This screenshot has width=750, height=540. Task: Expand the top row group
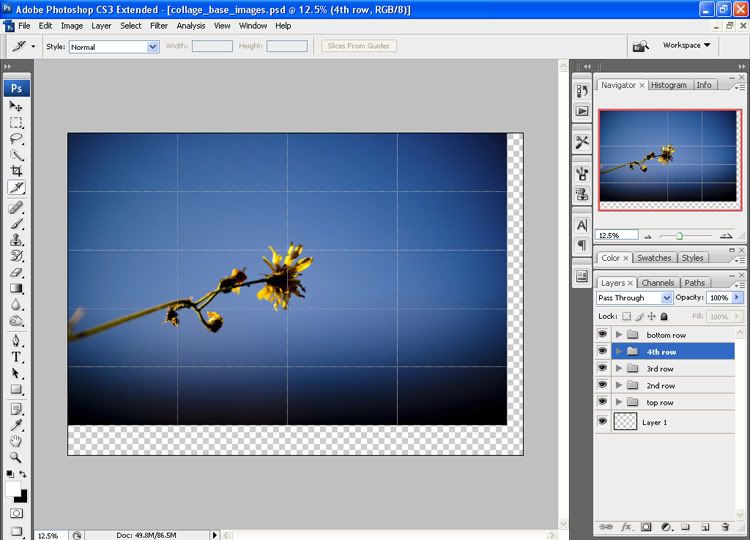pos(619,402)
